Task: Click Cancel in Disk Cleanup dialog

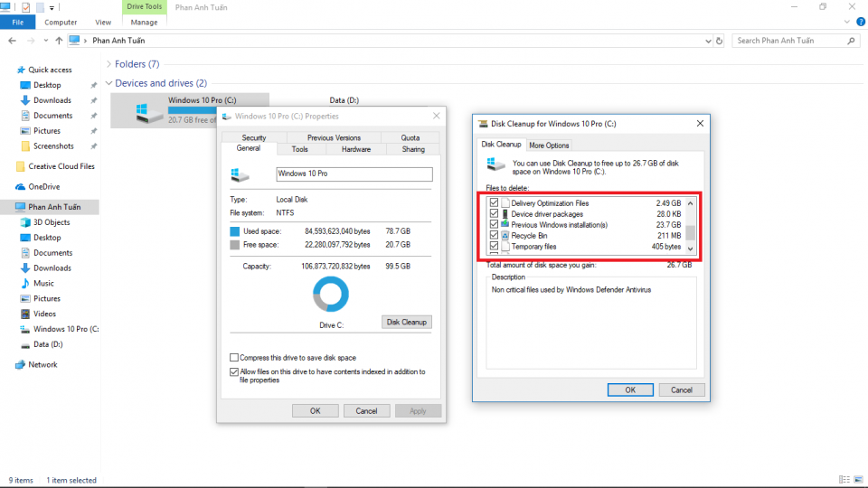Action: click(682, 390)
